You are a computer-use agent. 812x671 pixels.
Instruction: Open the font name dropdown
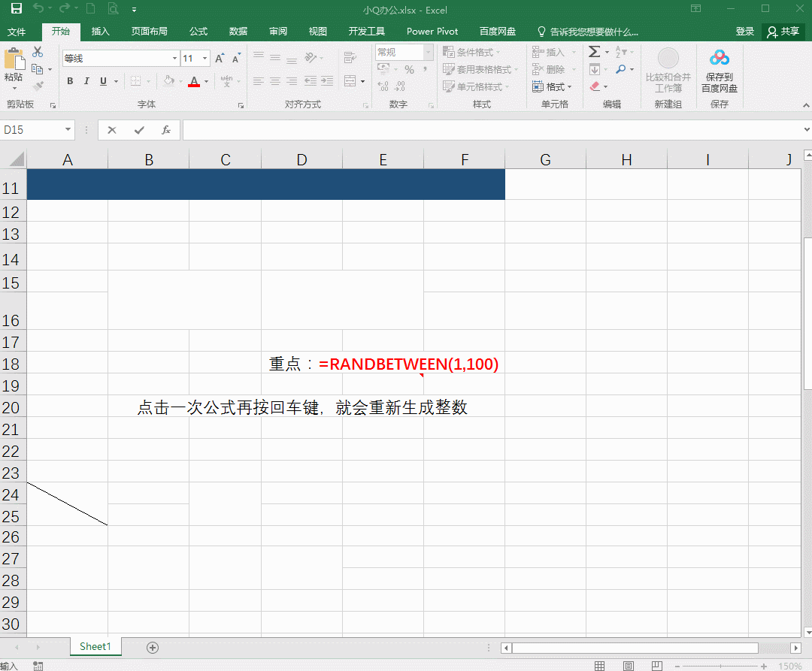click(174, 59)
